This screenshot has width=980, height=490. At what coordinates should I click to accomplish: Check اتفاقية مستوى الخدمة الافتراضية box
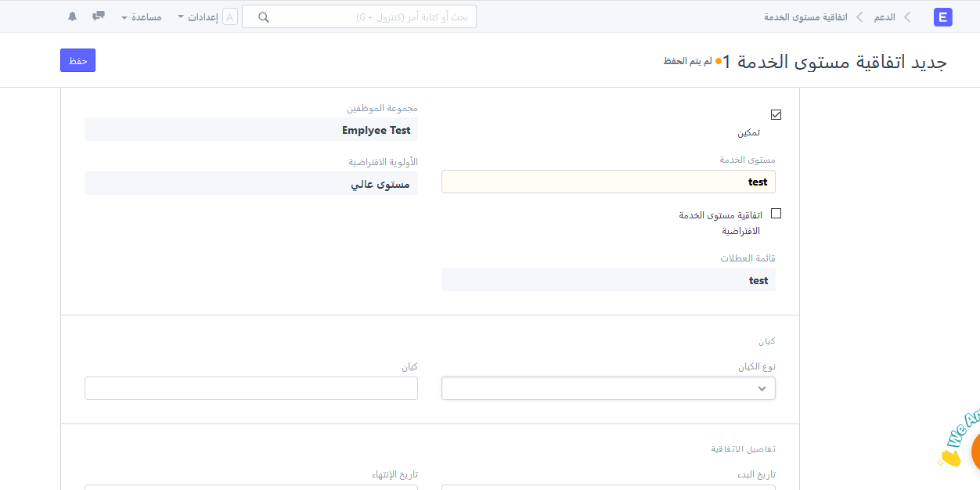click(x=776, y=213)
